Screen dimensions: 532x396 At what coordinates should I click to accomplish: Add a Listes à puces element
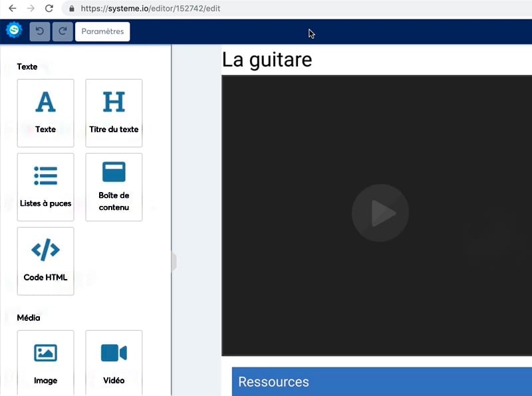click(x=45, y=187)
